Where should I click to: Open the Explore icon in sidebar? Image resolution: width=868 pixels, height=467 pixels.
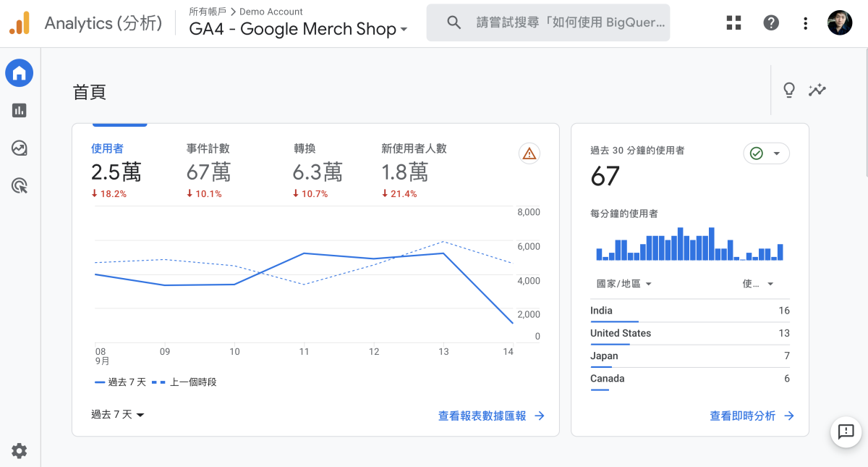pos(20,148)
